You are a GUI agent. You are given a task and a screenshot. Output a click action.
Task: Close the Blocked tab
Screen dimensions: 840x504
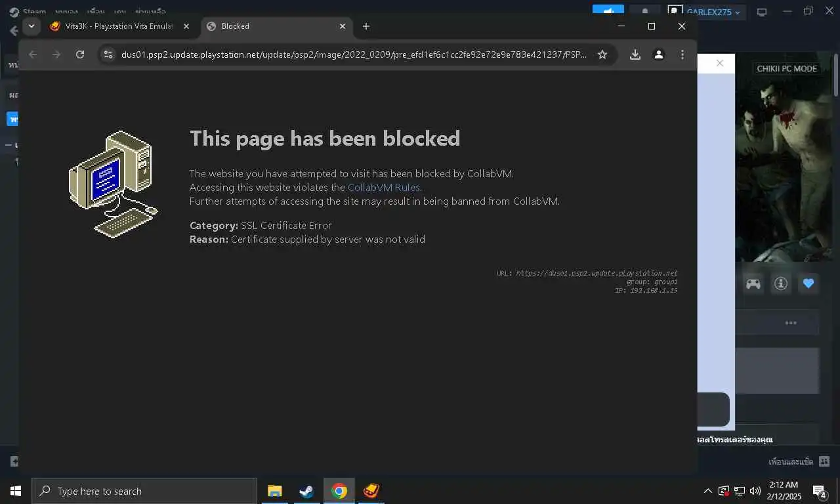(x=343, y=26)
